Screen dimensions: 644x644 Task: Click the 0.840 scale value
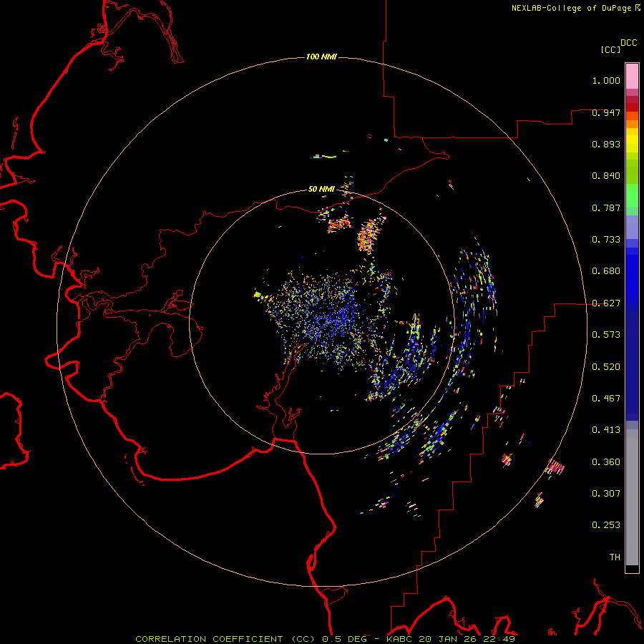coord(606,176)
